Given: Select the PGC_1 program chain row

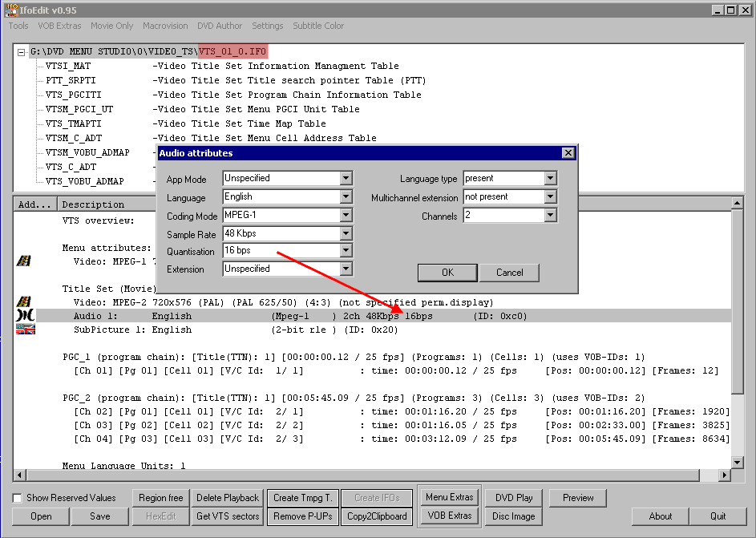Looking at the screenshot, I should pos(354,358).
